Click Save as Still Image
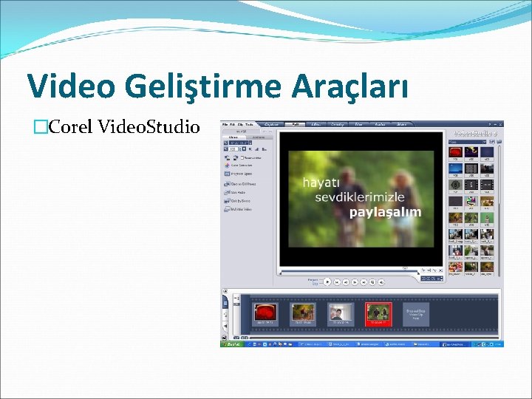The height and width of the screenshot is (399, 532). pyautogui.click(x=240, y=184)
